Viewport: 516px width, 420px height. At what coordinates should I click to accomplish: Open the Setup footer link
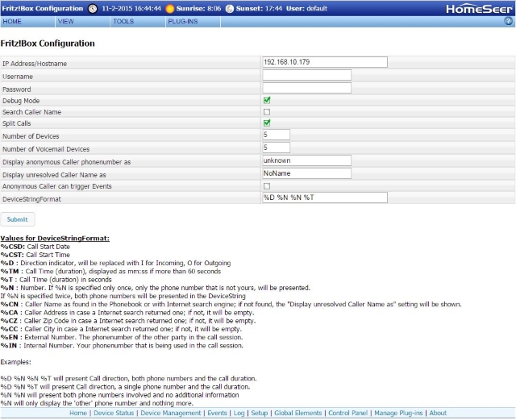(260, 413)
